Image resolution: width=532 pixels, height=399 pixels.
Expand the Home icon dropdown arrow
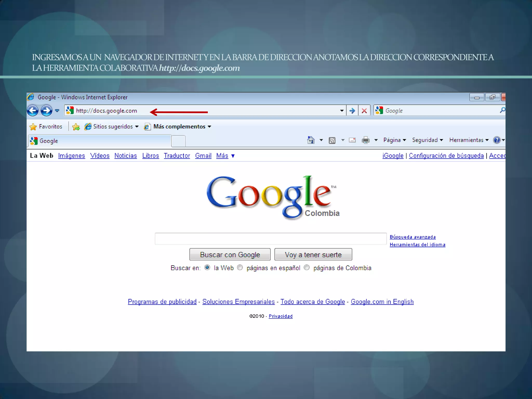pyautogui.click(x=321, y=140)
